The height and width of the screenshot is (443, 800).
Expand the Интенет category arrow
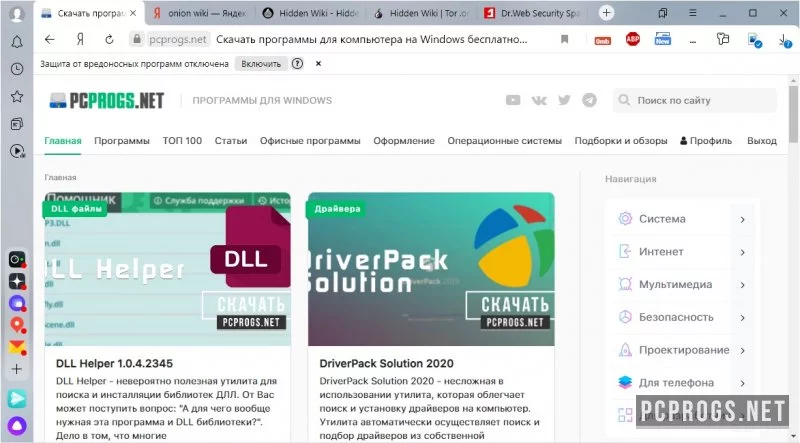pos(742,252)
